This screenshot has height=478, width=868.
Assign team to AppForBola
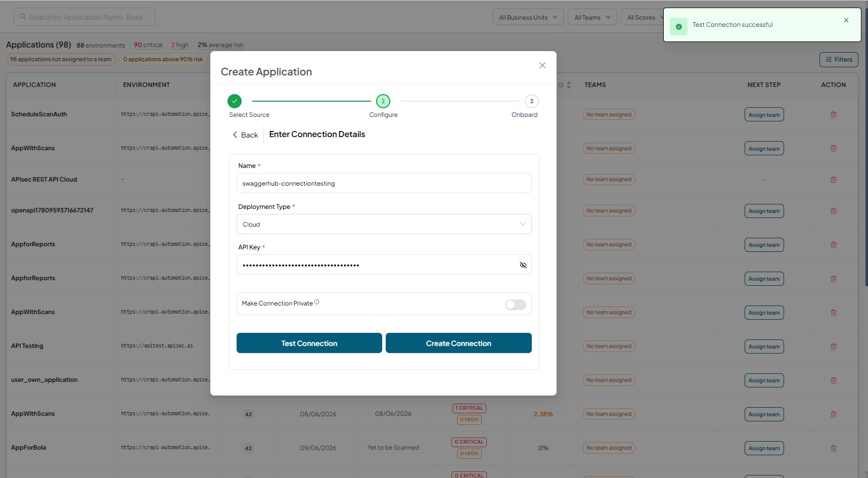764,448
